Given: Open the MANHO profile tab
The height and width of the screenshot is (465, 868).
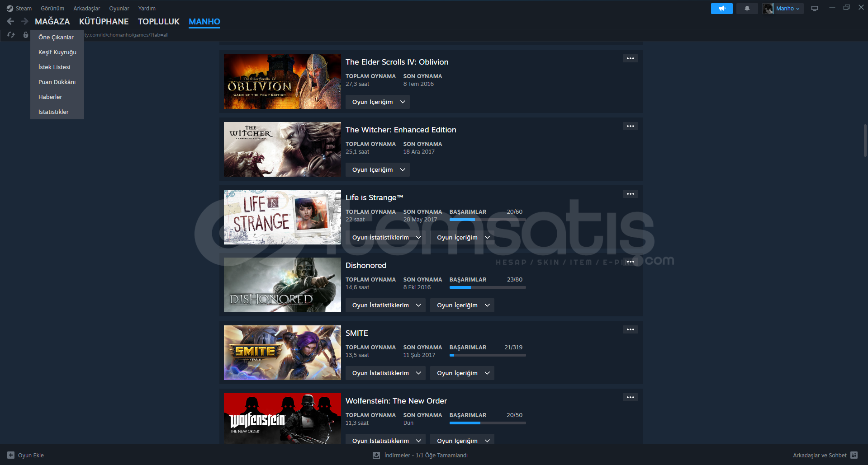Looking at the screenshot, I should [204, 21].
